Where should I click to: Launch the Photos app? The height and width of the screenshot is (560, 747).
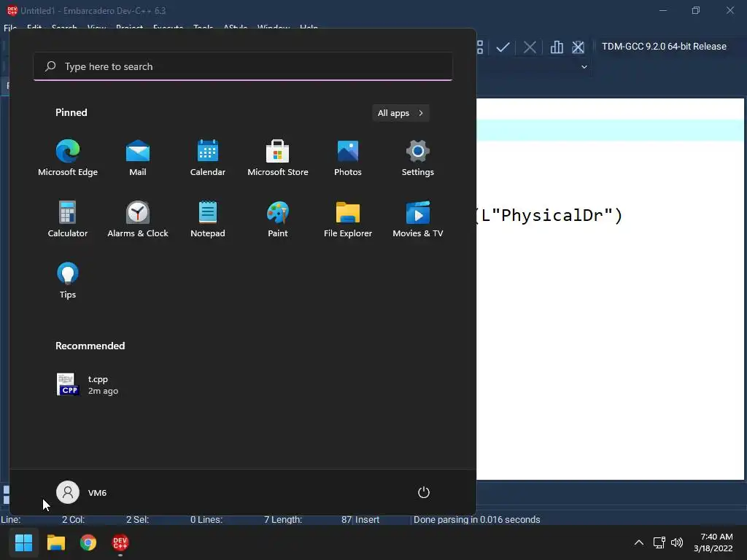tap(348, 157)
